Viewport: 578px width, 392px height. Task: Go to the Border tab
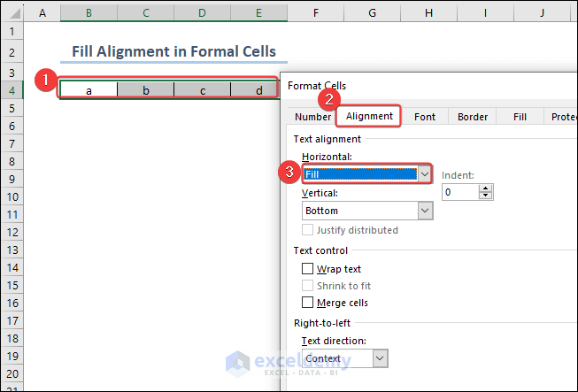(473, 117)
